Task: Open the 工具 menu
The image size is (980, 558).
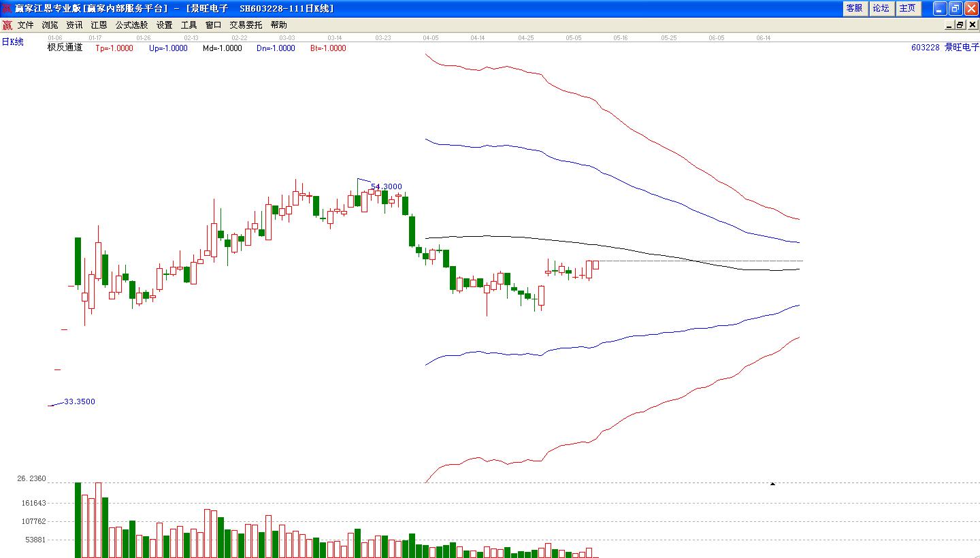Action: pos(189,25)
